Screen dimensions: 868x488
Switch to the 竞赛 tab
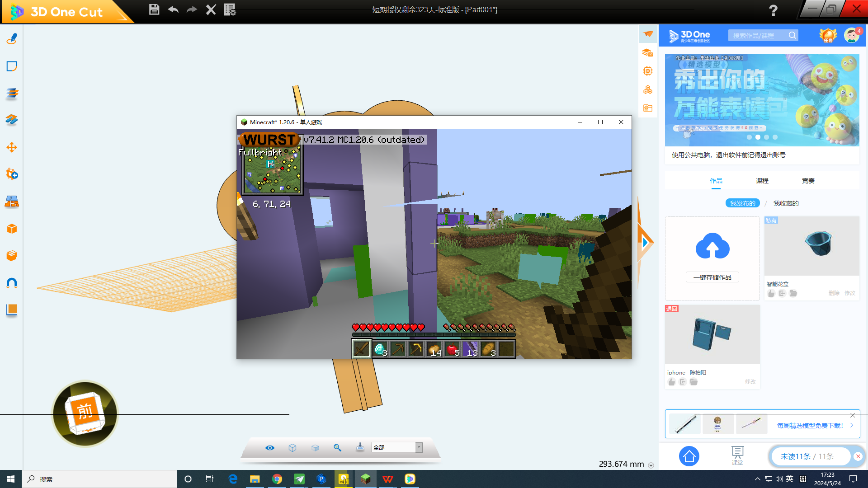(808, 181)
